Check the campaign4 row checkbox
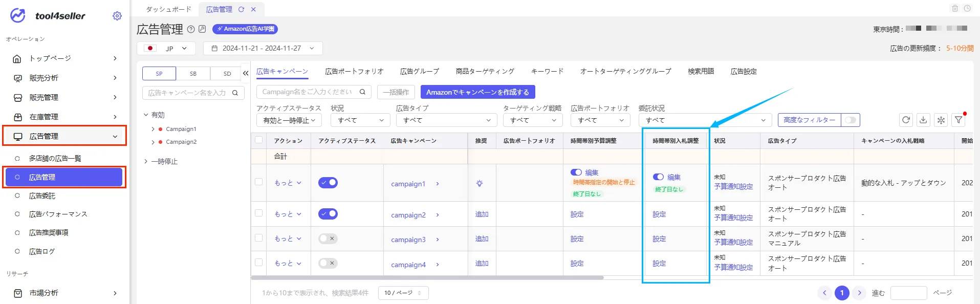 [259, 263]
